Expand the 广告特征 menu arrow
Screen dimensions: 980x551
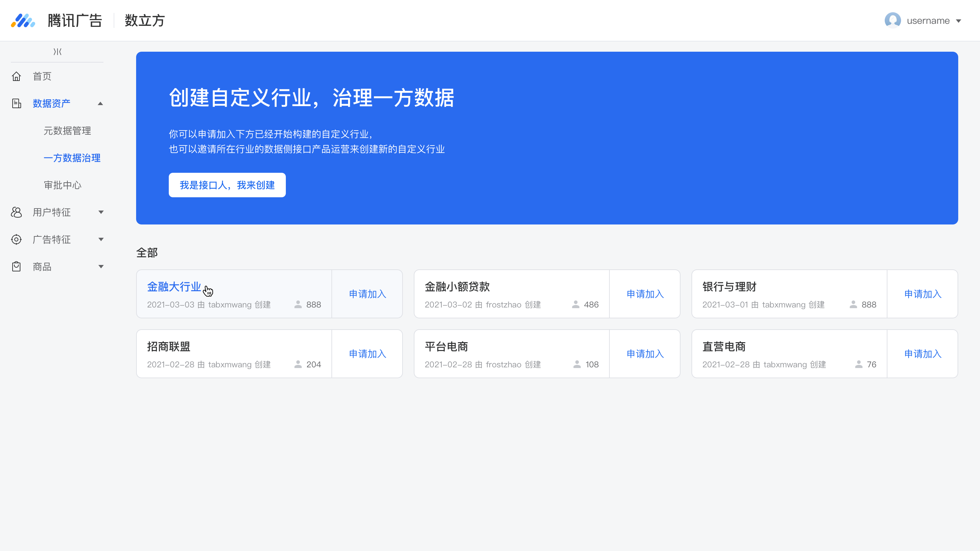coord(101,239)
